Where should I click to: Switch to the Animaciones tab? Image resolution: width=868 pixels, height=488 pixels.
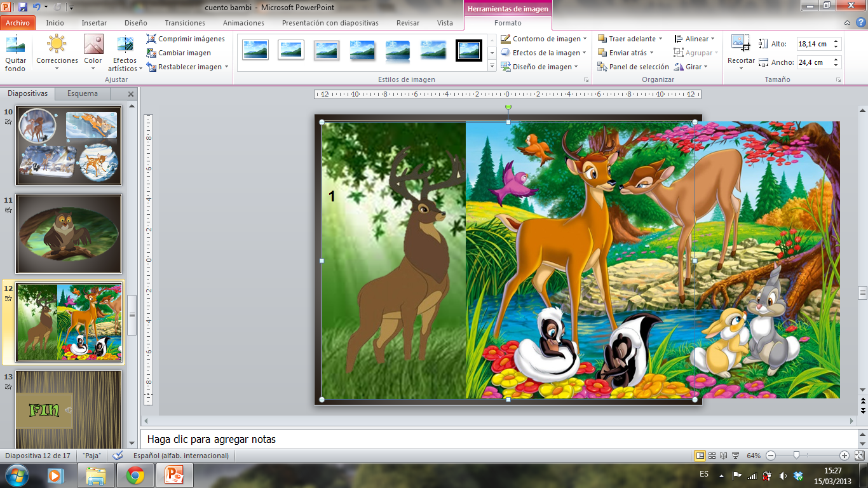click(243, 23)
